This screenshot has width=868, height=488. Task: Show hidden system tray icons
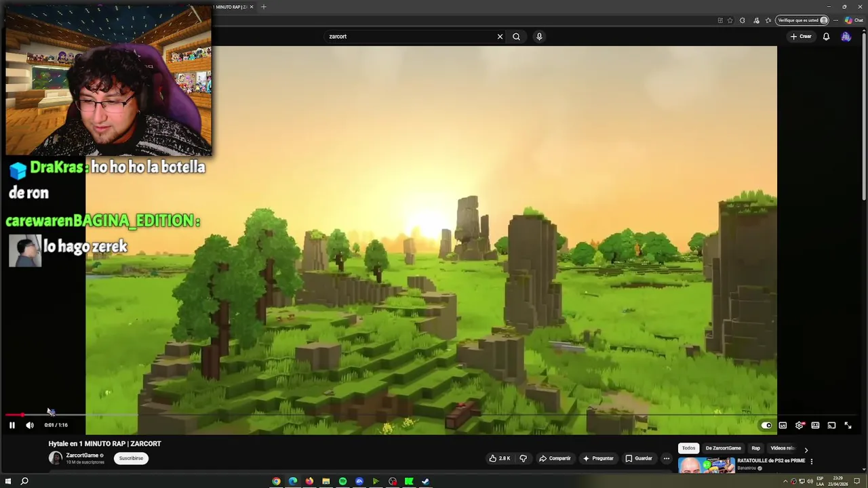(x=785, y=481)
